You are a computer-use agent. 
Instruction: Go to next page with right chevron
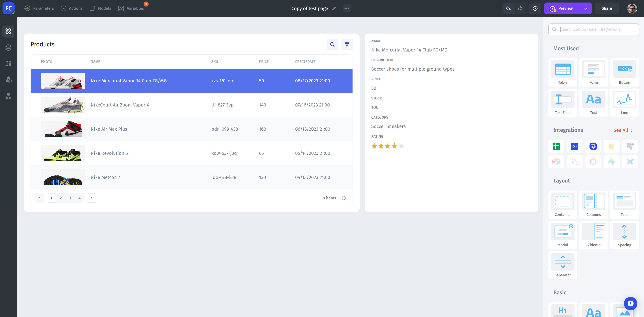click(x=92, y=198)
